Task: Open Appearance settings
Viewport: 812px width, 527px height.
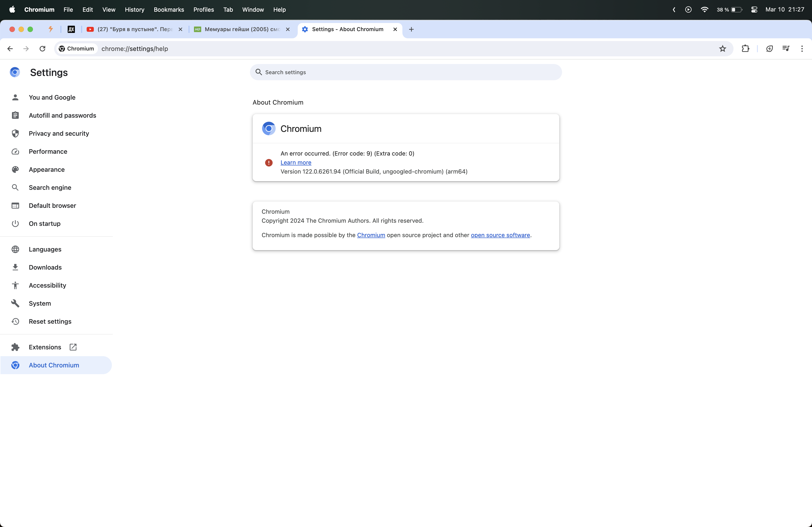Action: coord(56,170)
